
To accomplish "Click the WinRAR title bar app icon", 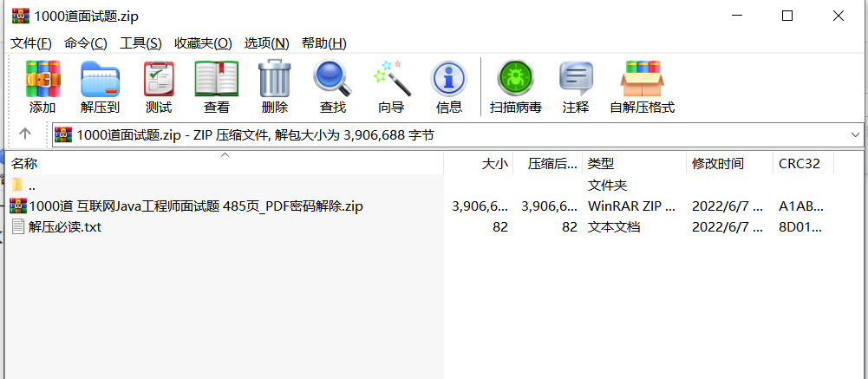I will coord(21,16).
